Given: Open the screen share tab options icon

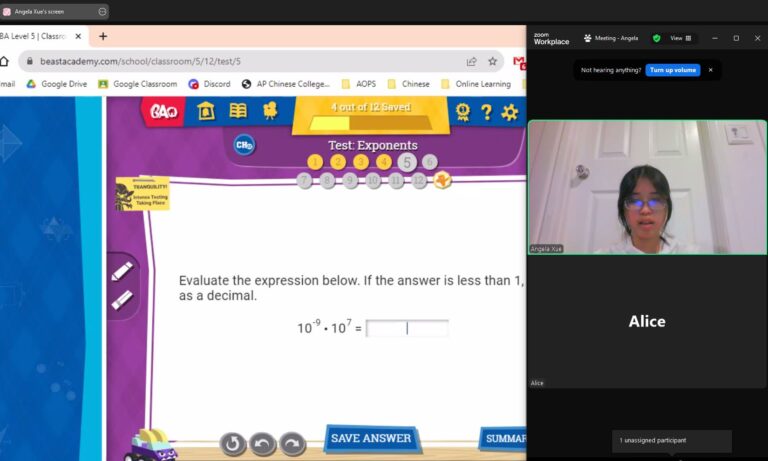Looking at the screenshot, I should click(x=102, y=11).
